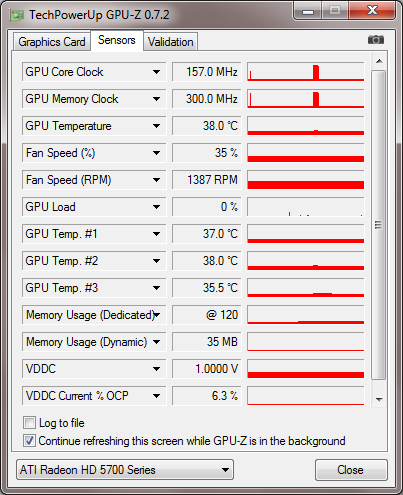Click the camera screenshot icon
Screen dimensions: 403x495
pyautogui.click(x=376, y=40)
